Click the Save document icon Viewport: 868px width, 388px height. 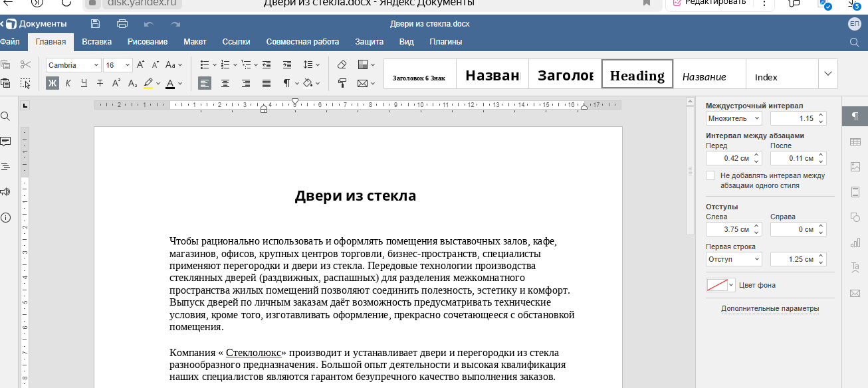(95, 24)
